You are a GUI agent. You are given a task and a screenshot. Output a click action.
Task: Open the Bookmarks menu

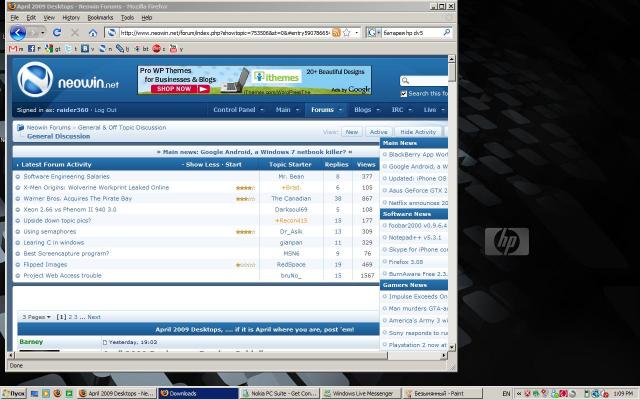coord(100,18)
